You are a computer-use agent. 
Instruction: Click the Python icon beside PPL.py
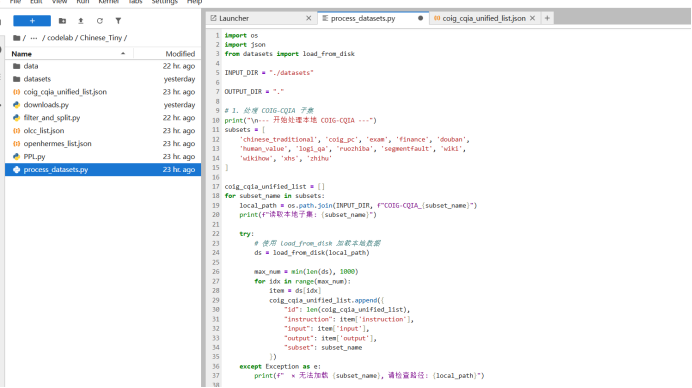(x=17, y=157)
